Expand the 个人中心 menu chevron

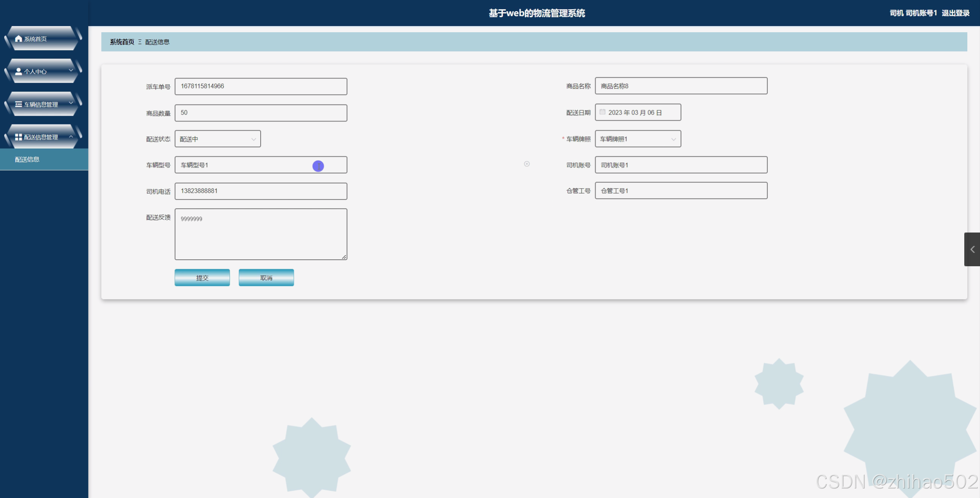click(71, 70)
